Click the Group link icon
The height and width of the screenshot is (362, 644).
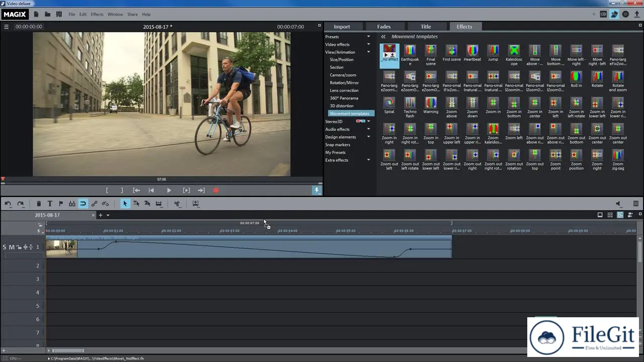[94, 204]
